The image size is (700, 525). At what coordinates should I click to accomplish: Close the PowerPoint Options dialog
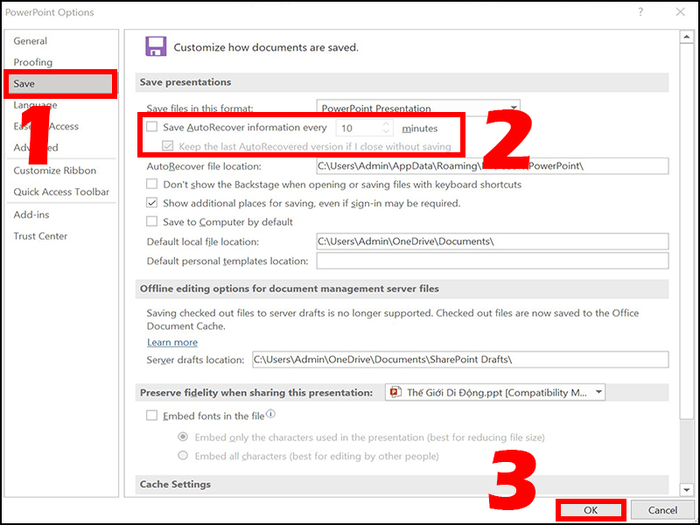click(680, 12)
